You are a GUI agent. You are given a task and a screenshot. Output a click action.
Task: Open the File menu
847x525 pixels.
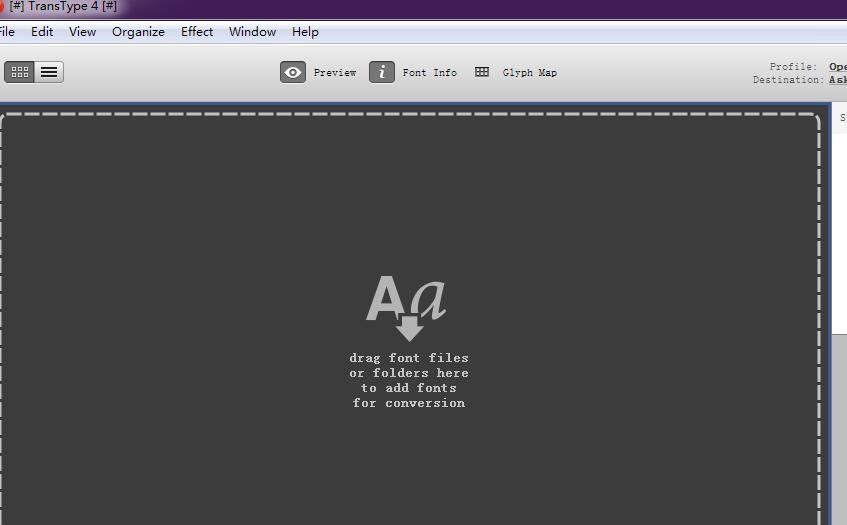pyautogui.click(x=7, y=32)
